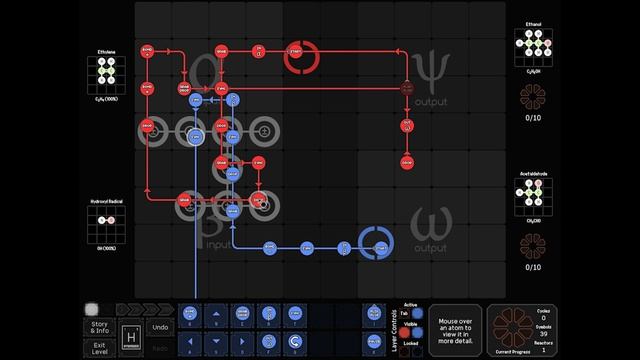Pick the up arrow direction tile
The width and height of the screenshot is (640, 360).
point(216,315)
